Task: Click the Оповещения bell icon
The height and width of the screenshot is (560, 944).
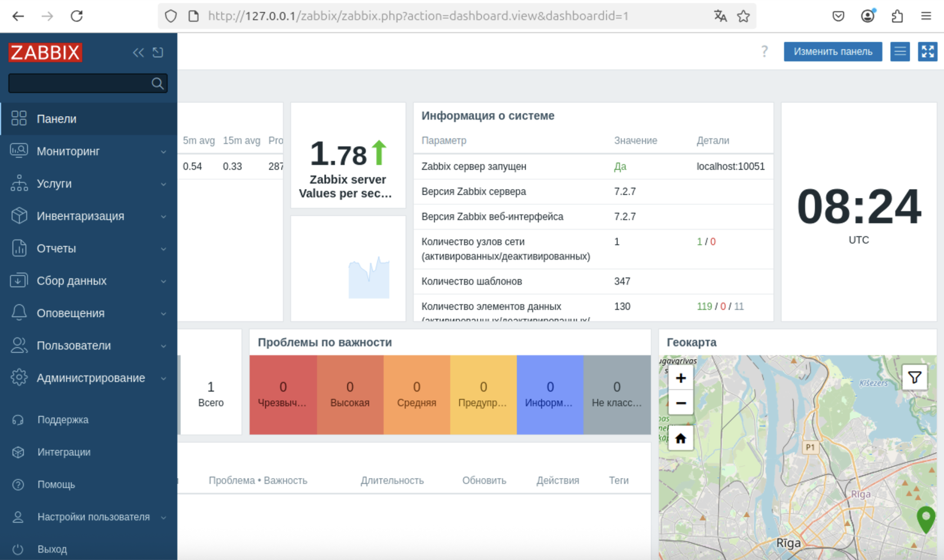Action: pos(19,313)
